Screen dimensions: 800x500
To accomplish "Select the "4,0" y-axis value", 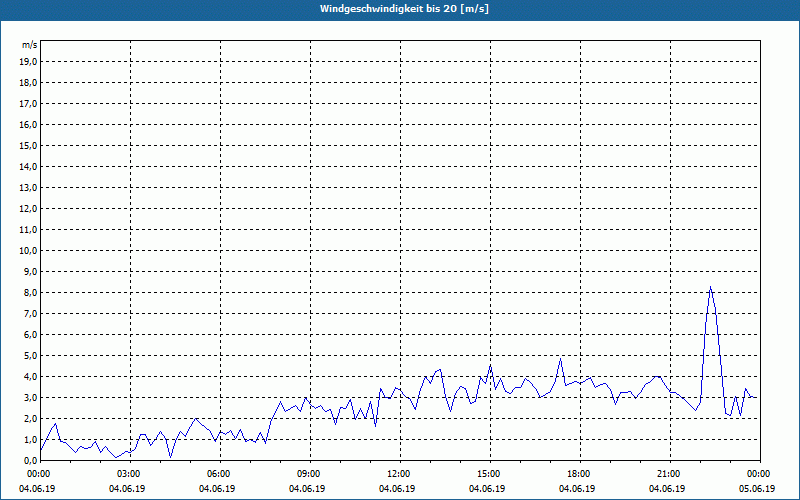I will pyautogui.click(x=30, y=377).
